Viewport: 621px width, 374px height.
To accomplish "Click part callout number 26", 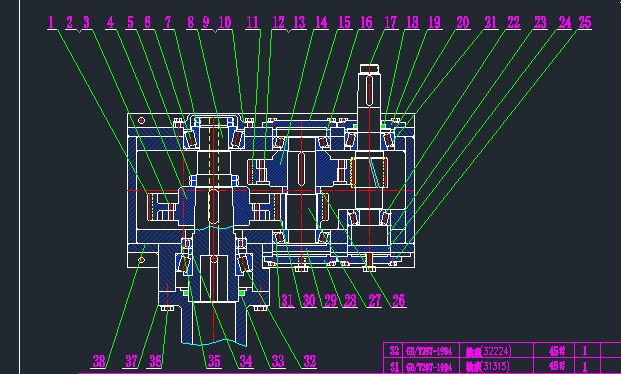I will click(399, 301).
